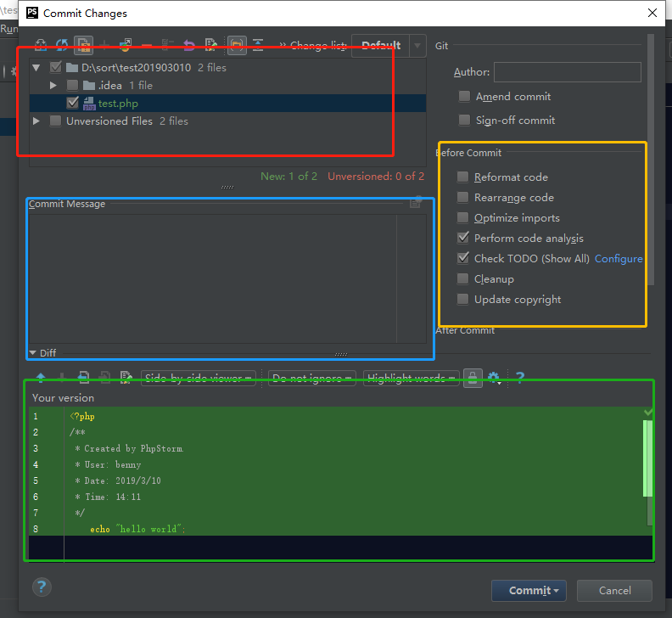The height and width of the screenshot is (618, 672).
Task: Click the 'New: 1 of 2' status text
Action: click(288, 177)
